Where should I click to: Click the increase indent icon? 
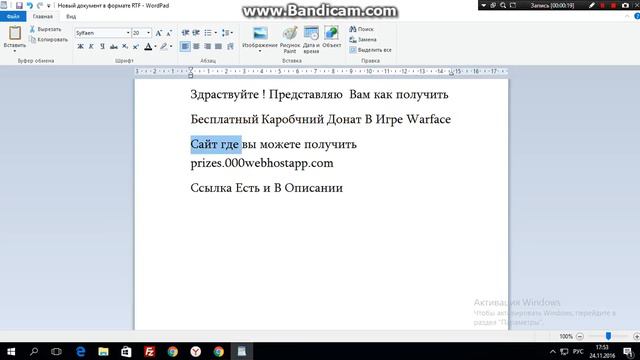[x=196, y=33]
